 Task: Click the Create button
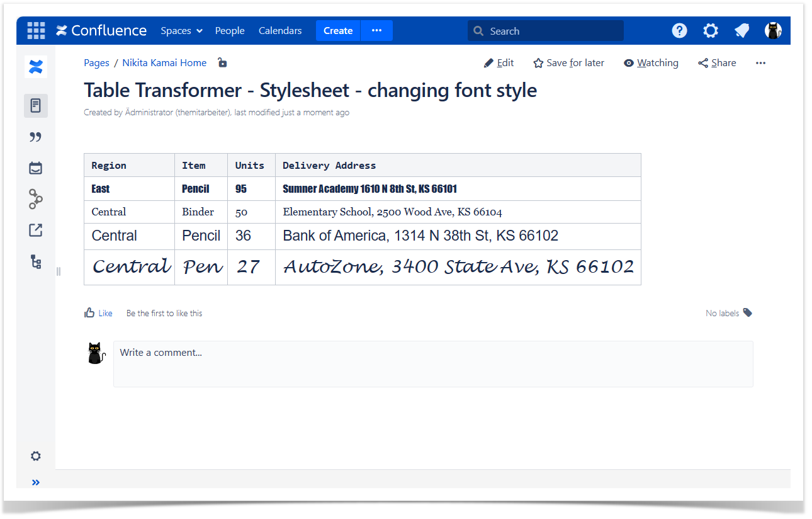338,30
